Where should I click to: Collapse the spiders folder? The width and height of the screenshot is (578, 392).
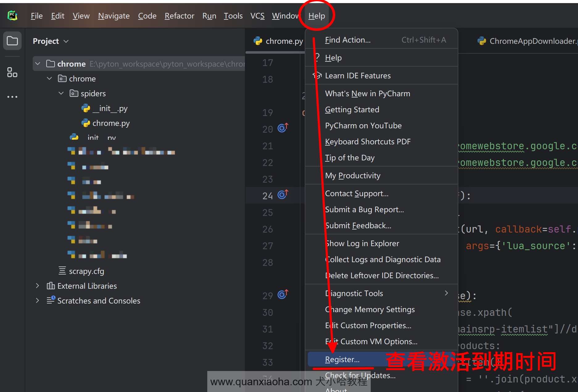(61, 93)
